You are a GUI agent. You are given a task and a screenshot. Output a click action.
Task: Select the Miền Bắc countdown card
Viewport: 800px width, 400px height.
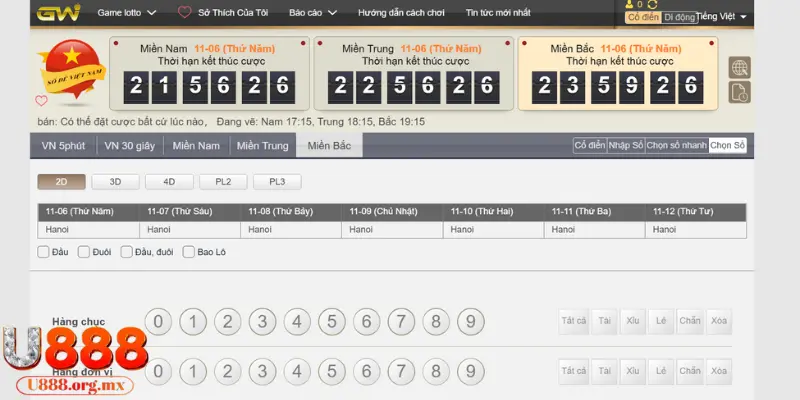[x=618, y=73]
